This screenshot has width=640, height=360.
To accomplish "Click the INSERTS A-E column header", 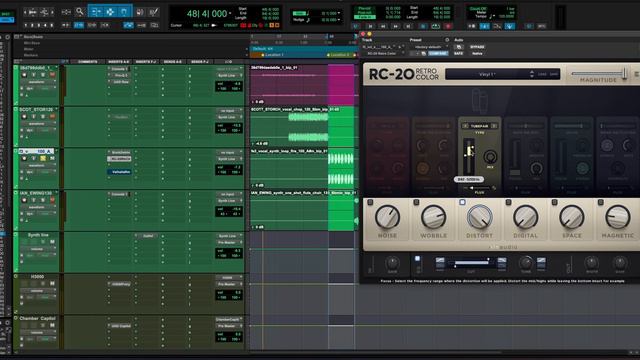I will coord(119,62).
